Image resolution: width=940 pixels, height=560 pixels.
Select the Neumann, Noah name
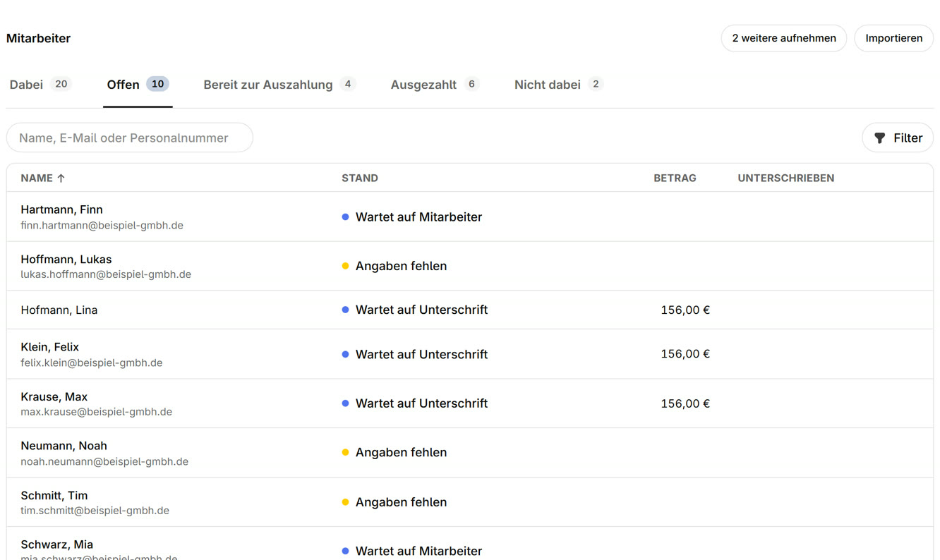64,446
